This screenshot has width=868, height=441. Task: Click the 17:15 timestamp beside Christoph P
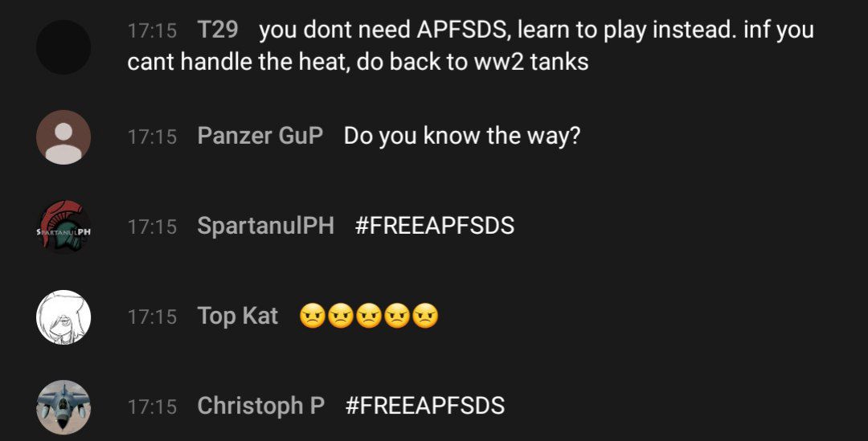click(152, 407)
